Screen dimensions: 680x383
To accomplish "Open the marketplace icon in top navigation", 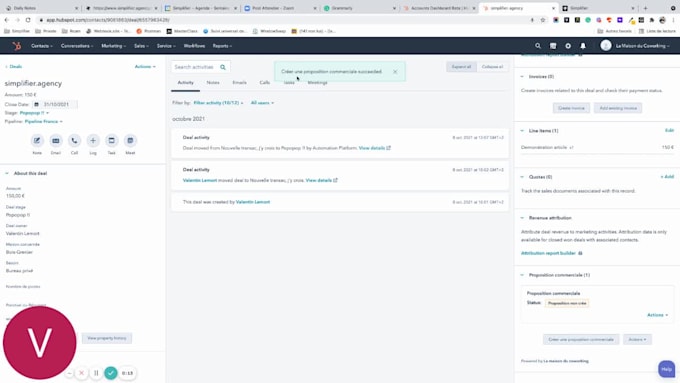I will click(x=553, y=46).
